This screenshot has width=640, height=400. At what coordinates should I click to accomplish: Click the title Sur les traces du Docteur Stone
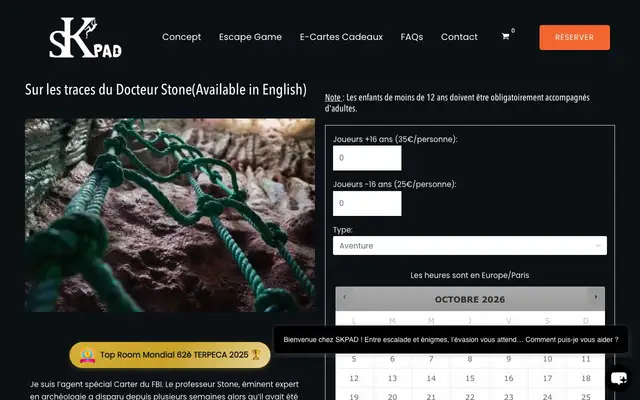(x=166, y=89)
